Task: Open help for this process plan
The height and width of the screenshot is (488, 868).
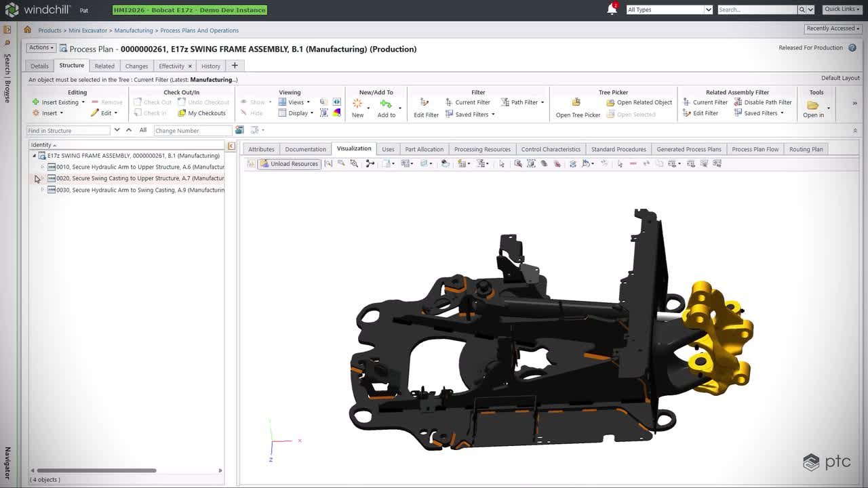Action: coord(853,48)
